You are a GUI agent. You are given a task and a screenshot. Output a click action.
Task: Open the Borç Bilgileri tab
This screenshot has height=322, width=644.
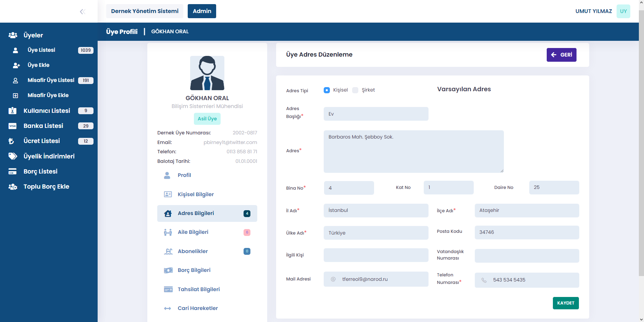tap(194, 270)
